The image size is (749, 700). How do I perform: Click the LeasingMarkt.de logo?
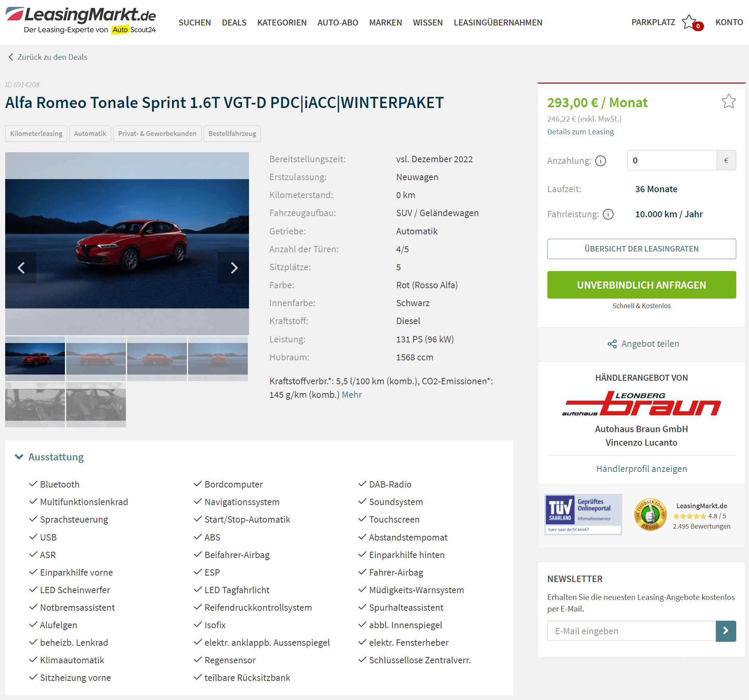click(80, 20)
